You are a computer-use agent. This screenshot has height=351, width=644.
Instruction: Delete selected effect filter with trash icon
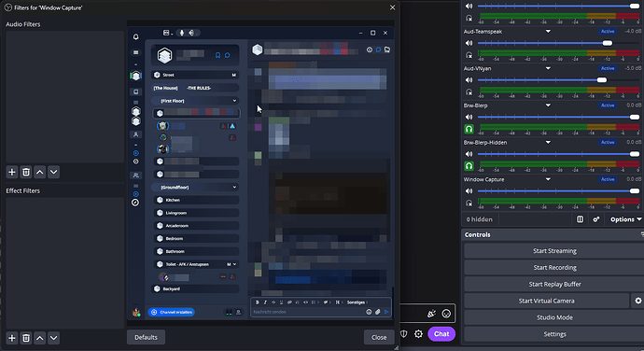26,338
